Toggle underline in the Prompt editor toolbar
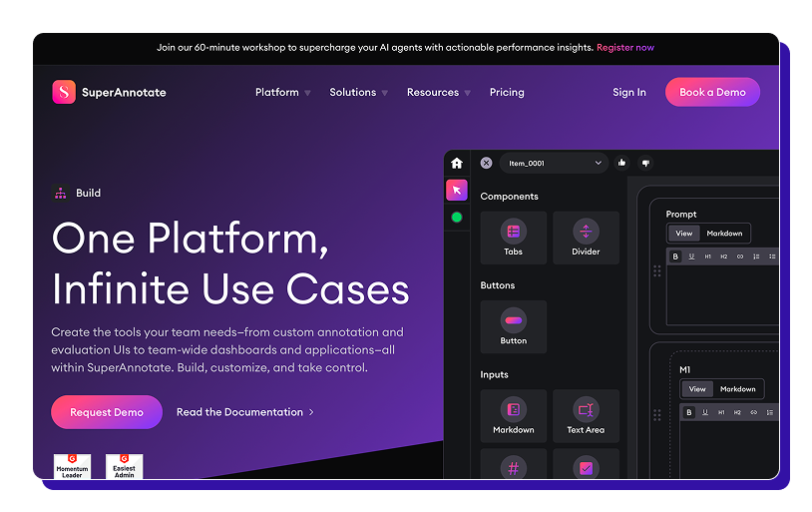The height and width of the screenshot is (512, 812). click(691, 256)
